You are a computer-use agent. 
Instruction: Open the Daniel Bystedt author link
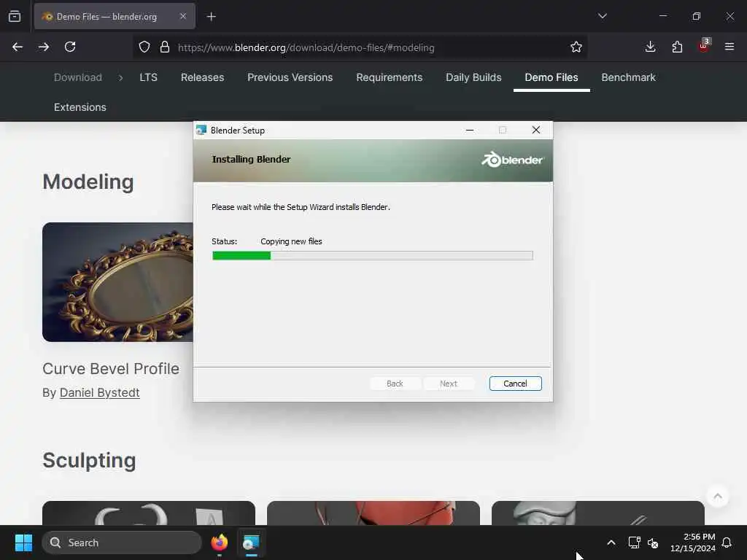(x=99, y=392)
